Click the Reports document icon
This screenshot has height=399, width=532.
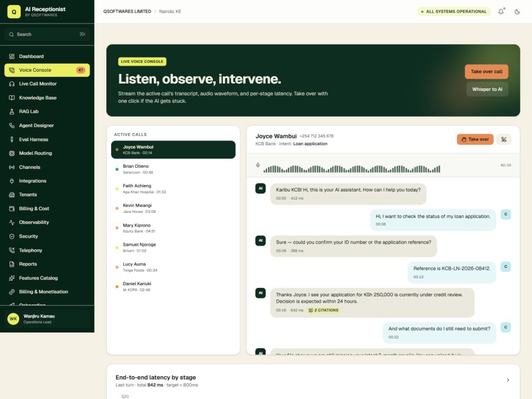[12, 264]
